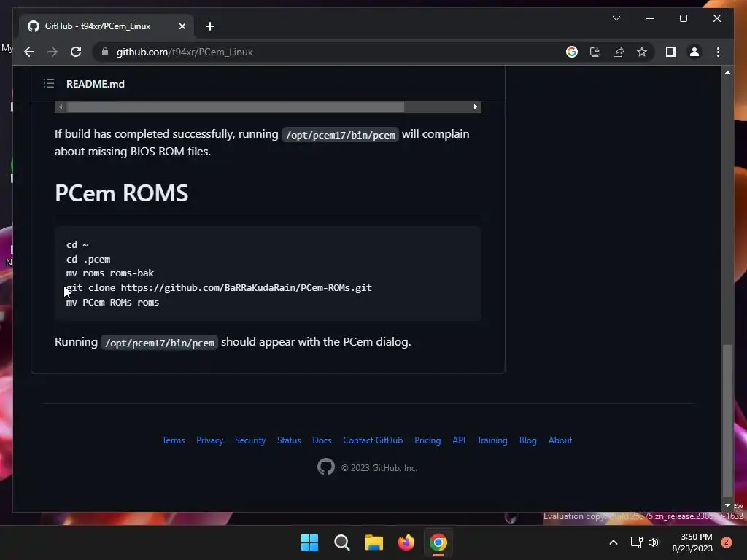The height and width of the screenshot is (560, 747).
Task: Open the Status footer link
Action: click(289, 440)
